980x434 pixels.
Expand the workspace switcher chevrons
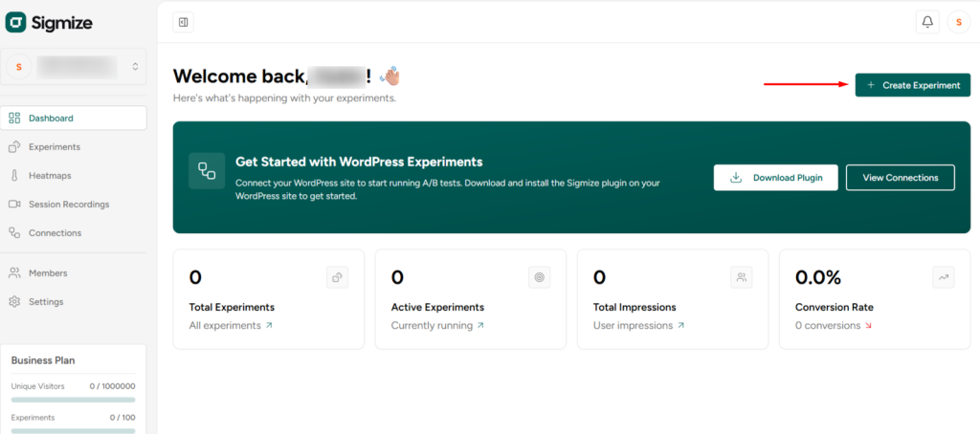pos(135,67)
